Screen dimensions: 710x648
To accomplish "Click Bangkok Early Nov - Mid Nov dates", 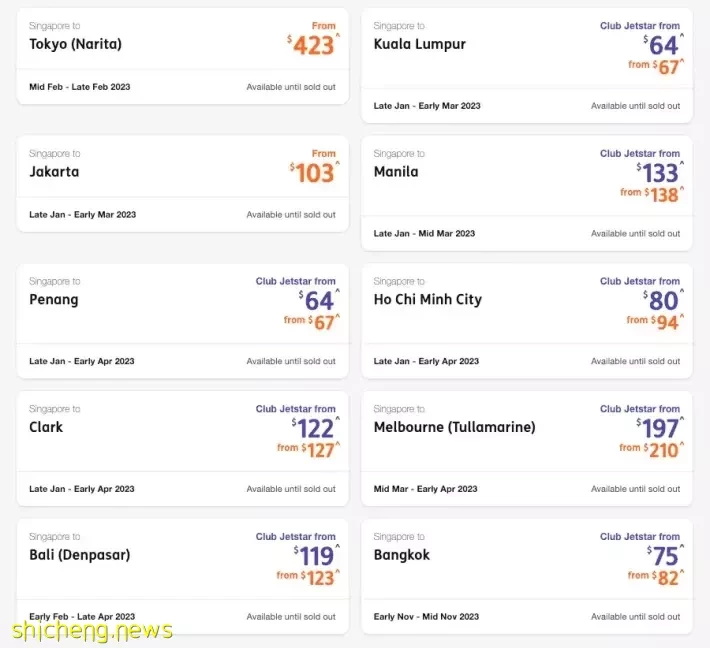I will click(426, 617).
